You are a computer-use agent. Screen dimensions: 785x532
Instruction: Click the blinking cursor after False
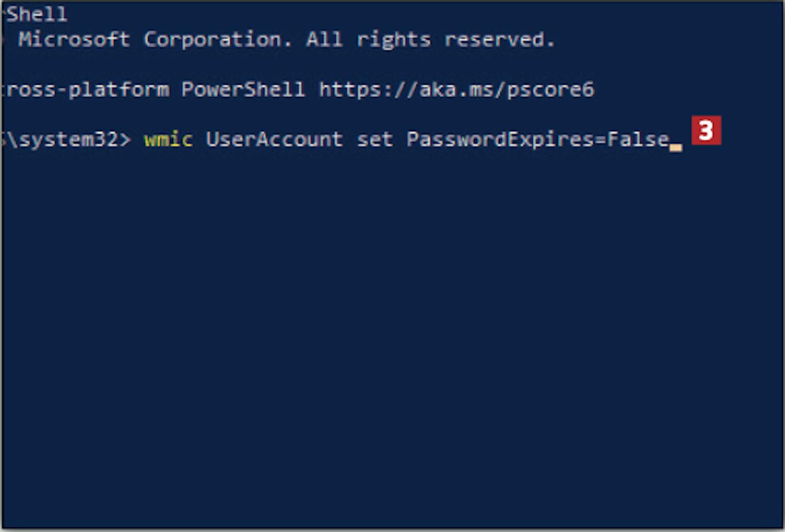point(676,148)
